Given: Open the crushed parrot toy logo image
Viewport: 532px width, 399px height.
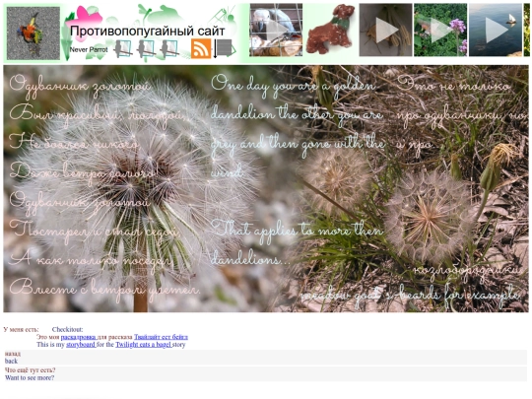Looking at the screenshot, I should pyautogui.click(x=33, y=33).
